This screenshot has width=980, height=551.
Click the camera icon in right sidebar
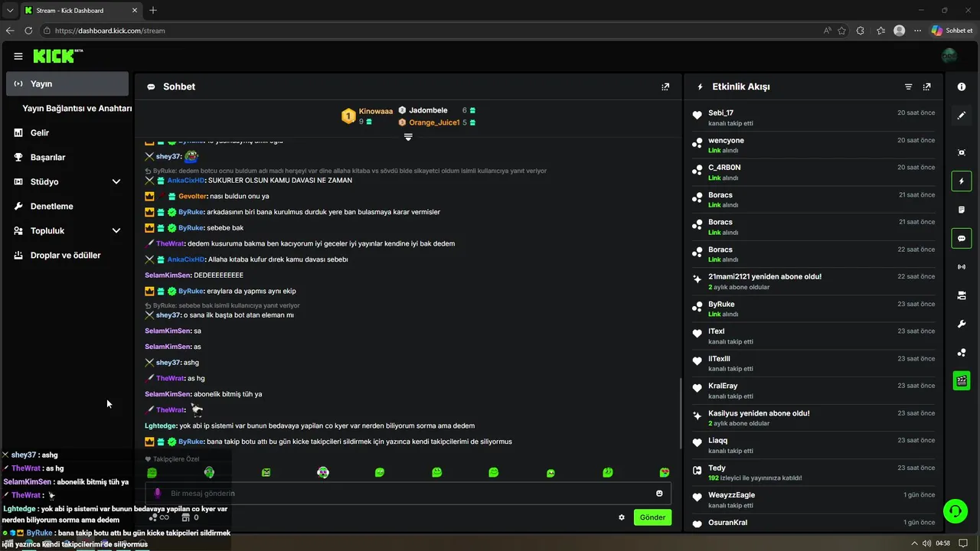click(962, 295)
